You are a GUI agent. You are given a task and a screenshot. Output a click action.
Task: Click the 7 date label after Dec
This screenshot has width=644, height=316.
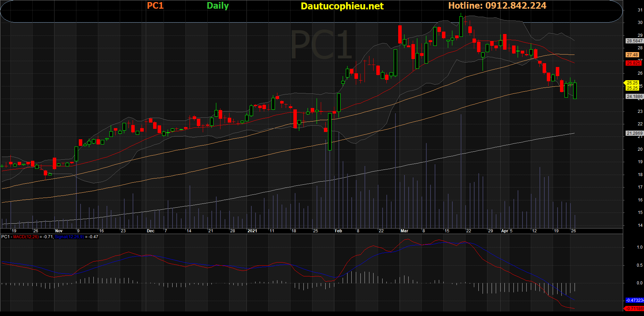(x=166, y=231)
